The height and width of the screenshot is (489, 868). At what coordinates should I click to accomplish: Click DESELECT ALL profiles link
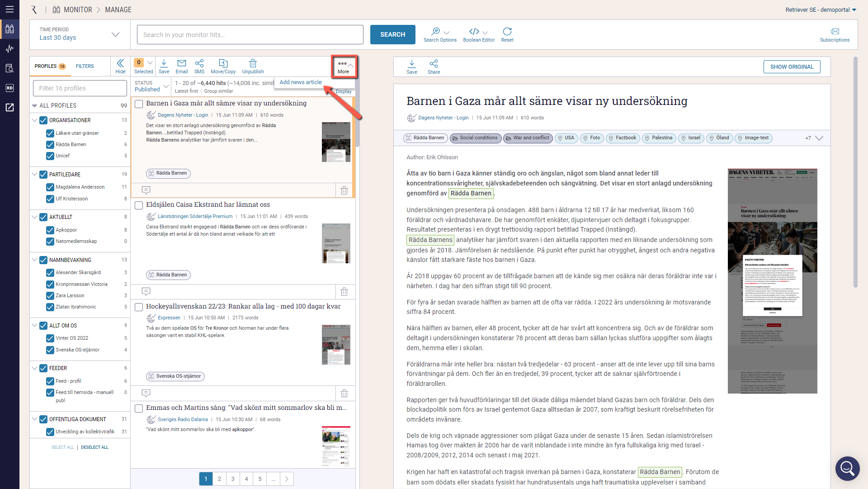[94, 447]
